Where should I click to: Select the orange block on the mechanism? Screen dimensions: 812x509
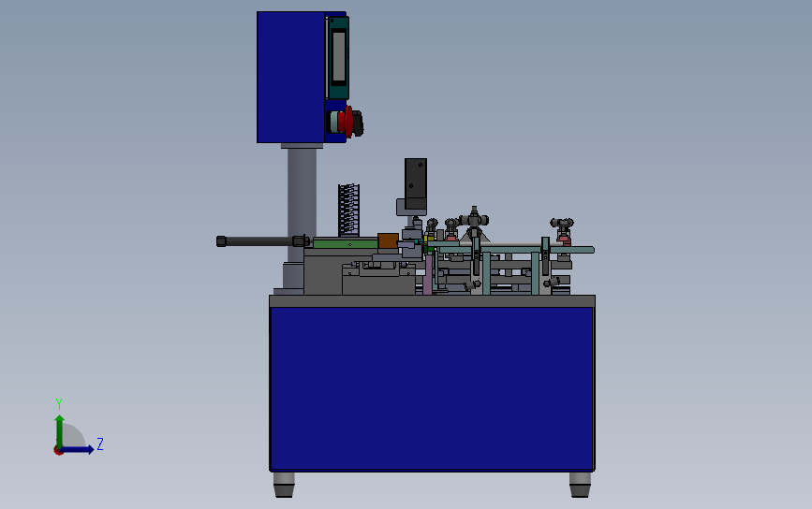pyautogui.click(x=388, y=241)
